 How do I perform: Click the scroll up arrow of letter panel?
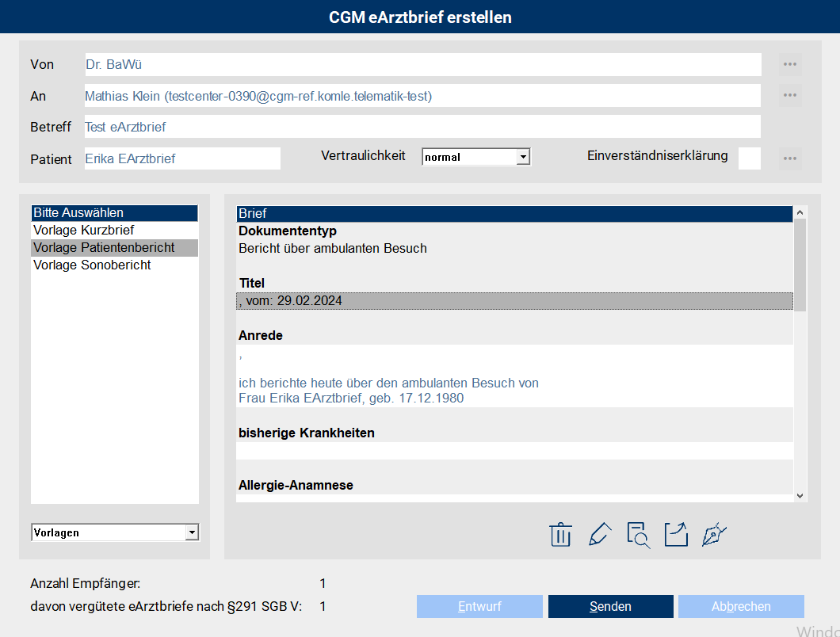pyautogui.click(x=800, y=212)
